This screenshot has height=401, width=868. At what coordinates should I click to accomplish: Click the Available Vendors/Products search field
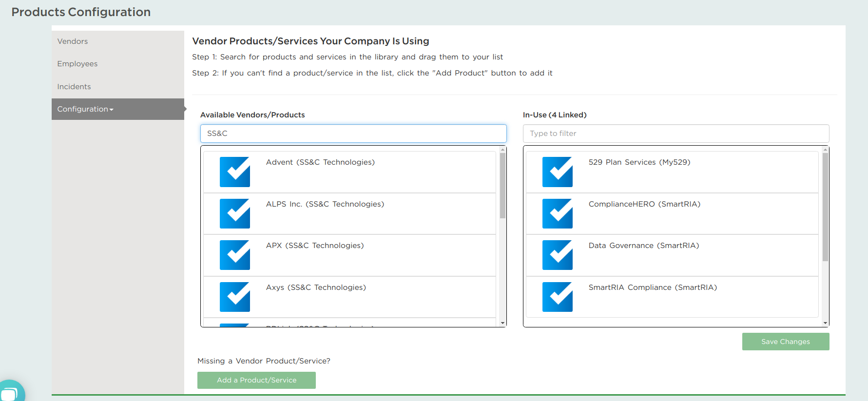tap(353, 134)
